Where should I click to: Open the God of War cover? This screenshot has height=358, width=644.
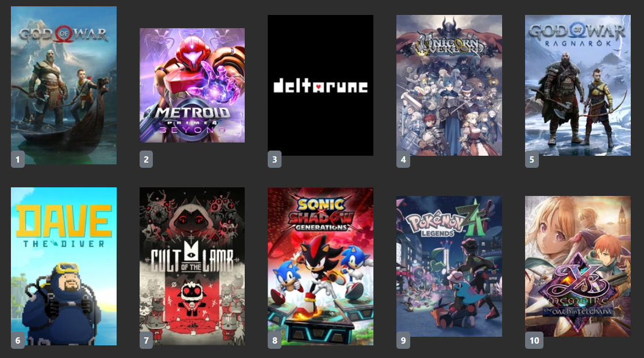coord(64,85)
